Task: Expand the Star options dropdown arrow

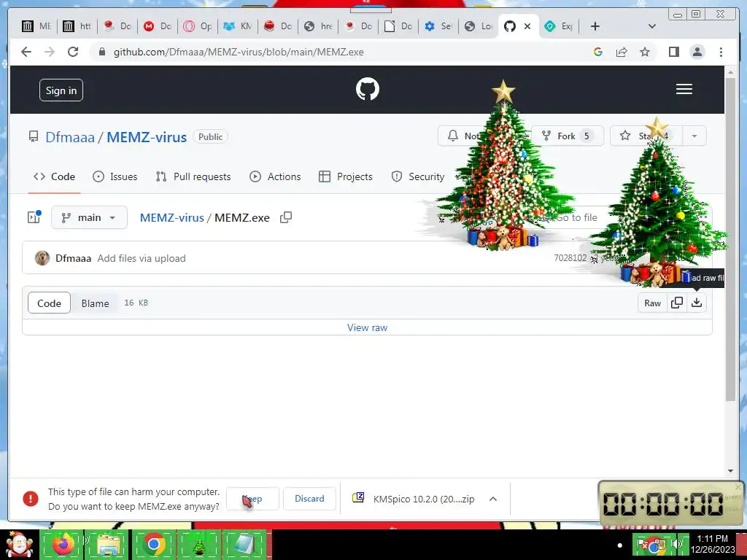Action: tap(694, 136)
